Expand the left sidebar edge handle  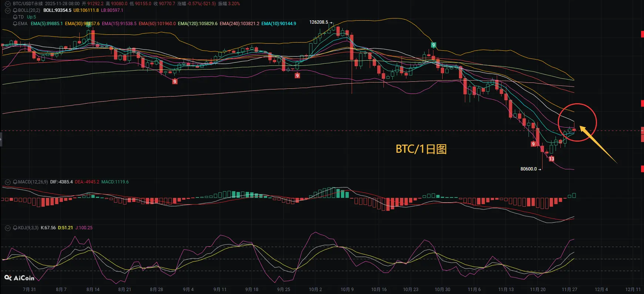[x=1, y=140]
